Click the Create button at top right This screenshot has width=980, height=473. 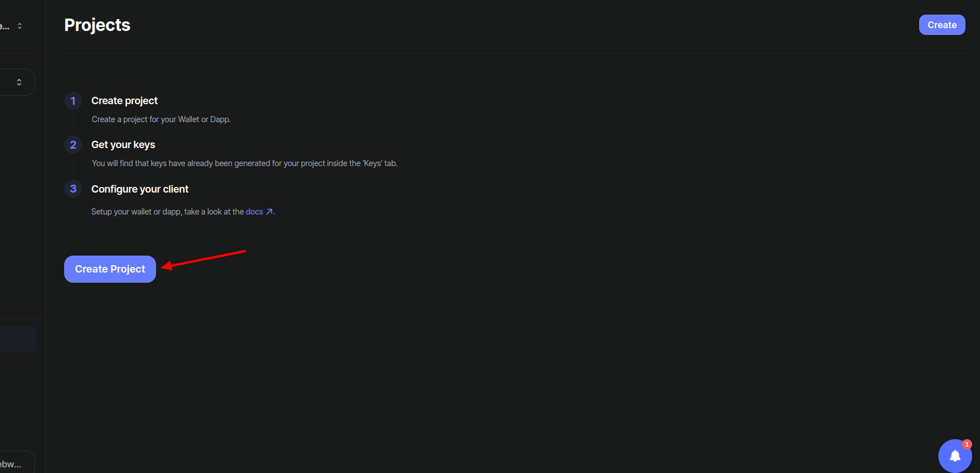942,25
